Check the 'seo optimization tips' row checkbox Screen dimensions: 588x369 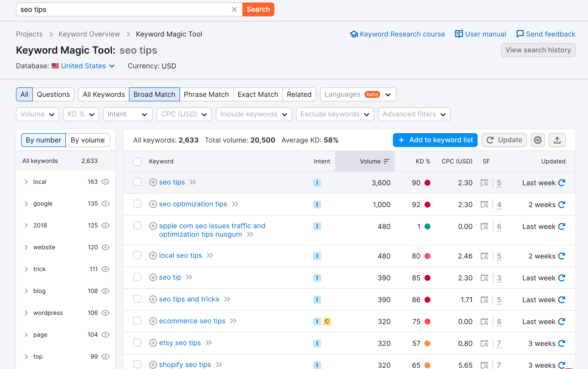coord(137,204)
